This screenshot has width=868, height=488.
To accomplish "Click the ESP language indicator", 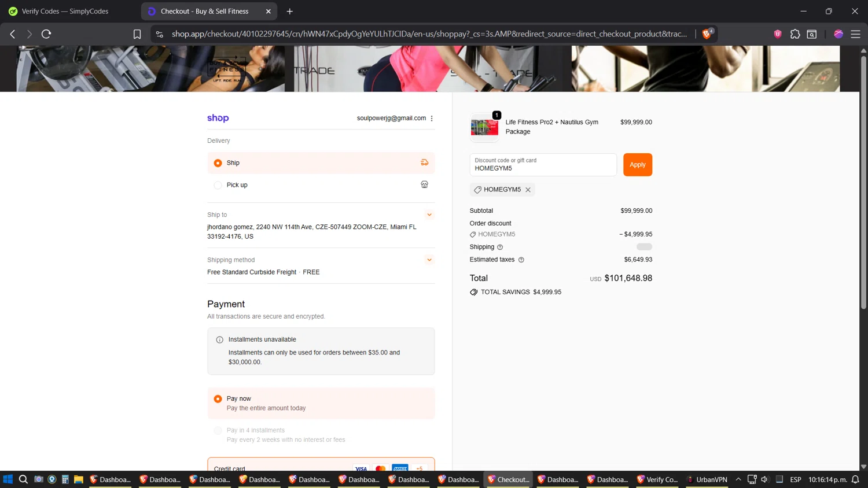I will point(796,479).
